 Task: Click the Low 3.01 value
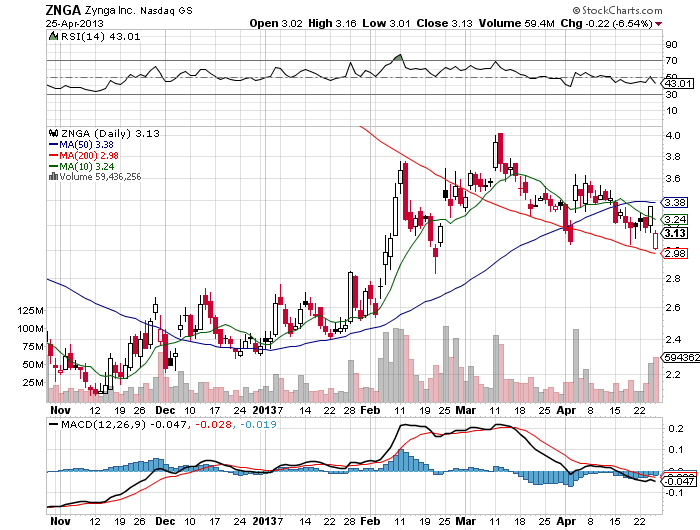point(386,23)
